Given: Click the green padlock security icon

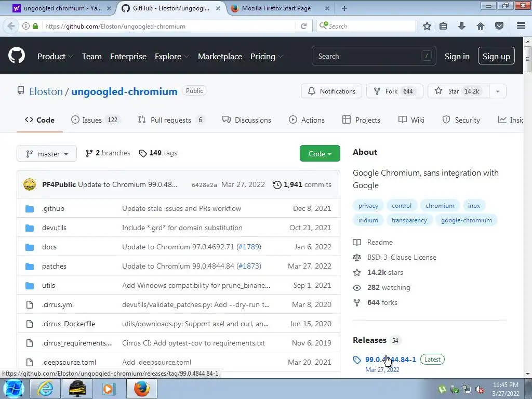Looking at the screenshot, I should point(35,26).
